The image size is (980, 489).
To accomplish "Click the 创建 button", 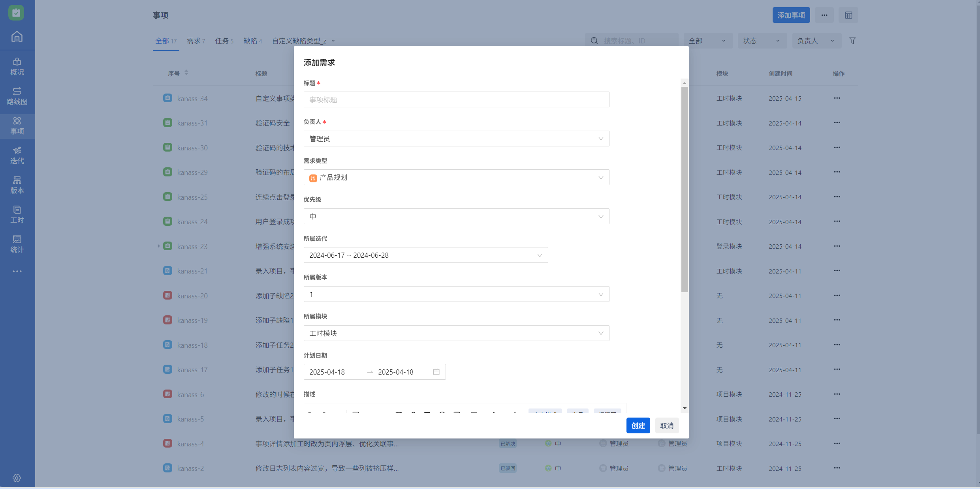I will pos(638,425).
